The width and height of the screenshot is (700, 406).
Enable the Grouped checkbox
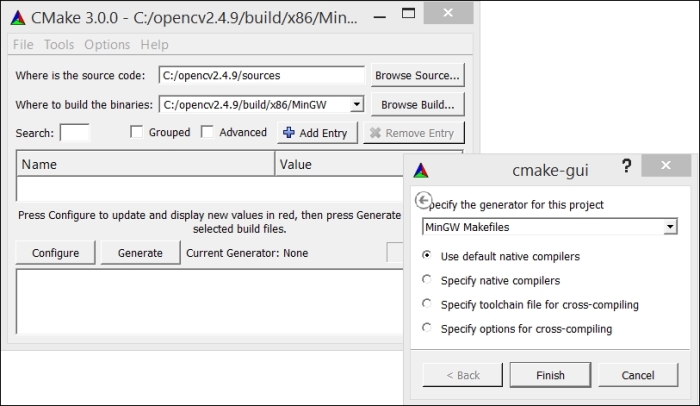[x=137, y=132]
